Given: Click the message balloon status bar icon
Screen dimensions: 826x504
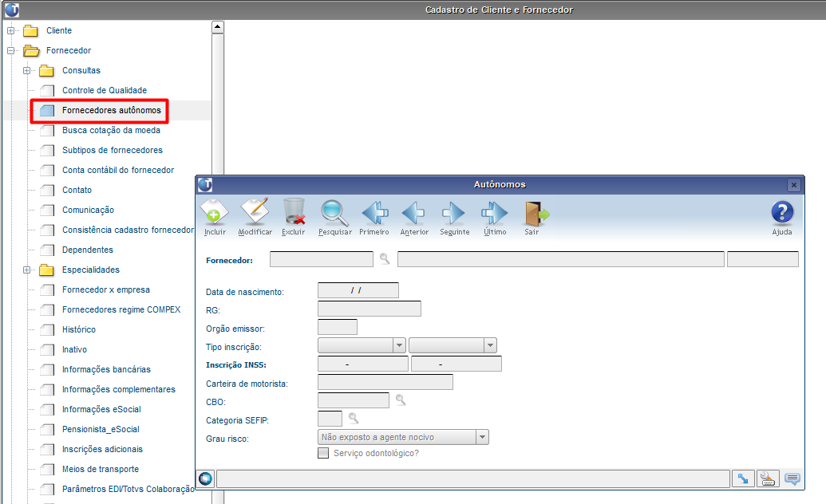Looking at the screenshot, I should click(x=792, y=478).
